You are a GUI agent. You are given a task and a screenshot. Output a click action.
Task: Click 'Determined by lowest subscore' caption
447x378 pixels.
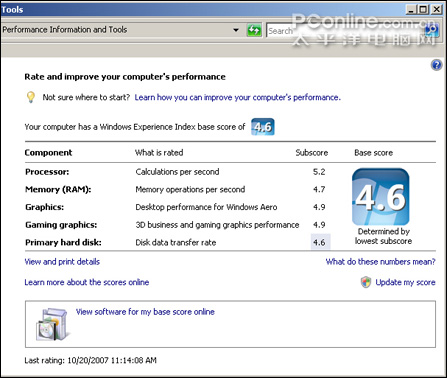[383, 236]
